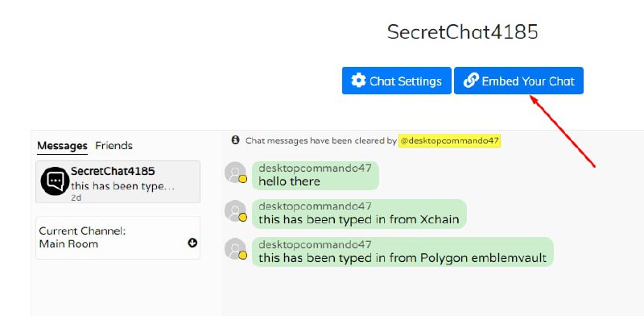Click desktopcommando47 username above hello there

pos(315,168)
